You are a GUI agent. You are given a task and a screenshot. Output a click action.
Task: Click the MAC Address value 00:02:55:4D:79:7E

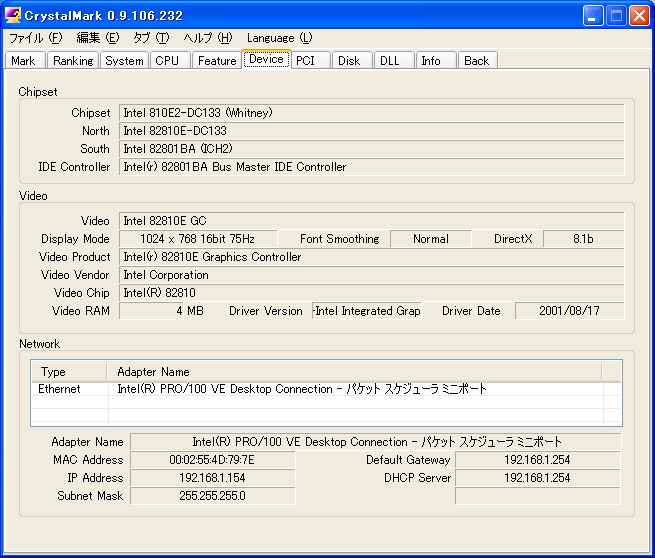click(x=212, y=460)
